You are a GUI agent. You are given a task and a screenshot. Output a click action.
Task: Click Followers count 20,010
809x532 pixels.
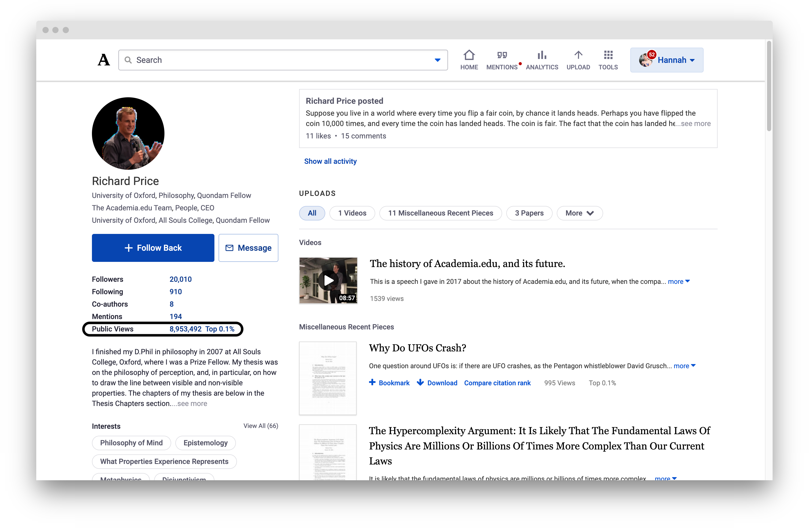[x=180, y=279]
